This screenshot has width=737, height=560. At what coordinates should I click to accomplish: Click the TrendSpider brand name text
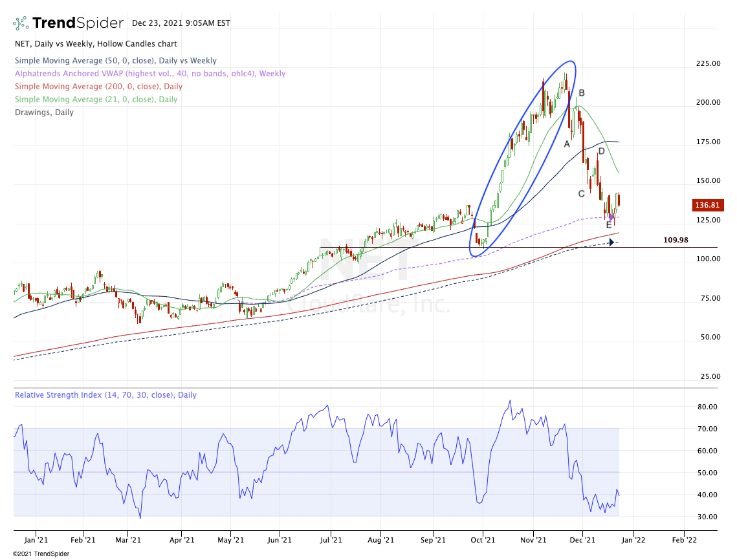78,23
